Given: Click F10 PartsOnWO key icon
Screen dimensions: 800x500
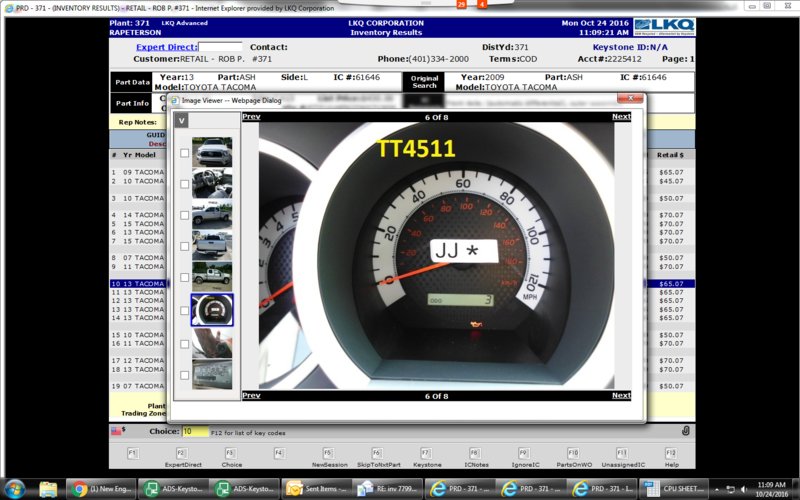Looking at the screenshot, I should pyautogui.click(x=573, y=453).
